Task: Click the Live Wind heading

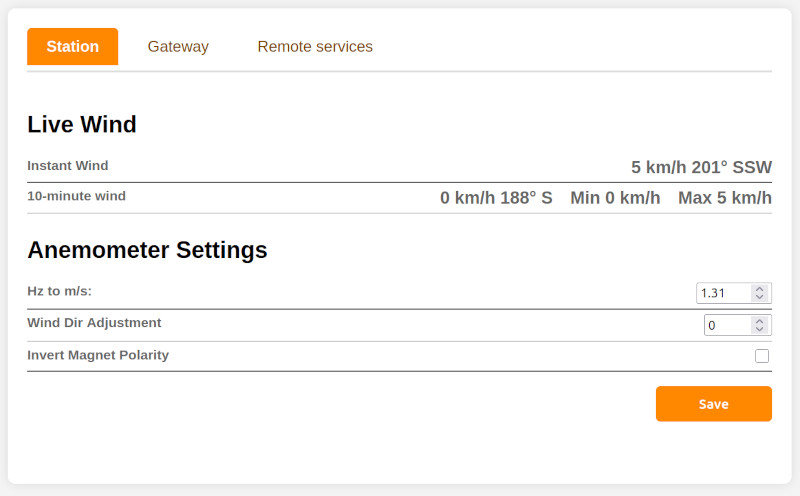Action: (82, 125)
